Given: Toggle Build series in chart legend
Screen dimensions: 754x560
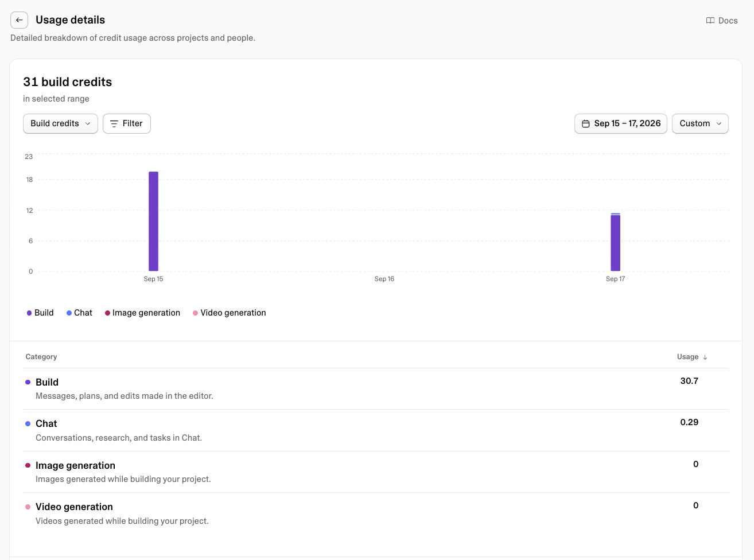Looking at the screenshot, I should 40,313.
